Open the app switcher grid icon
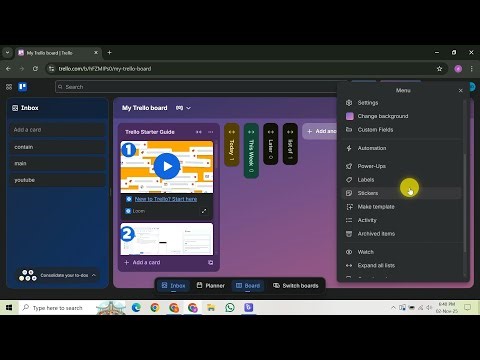480x360 pixels. tap(9, 87)
